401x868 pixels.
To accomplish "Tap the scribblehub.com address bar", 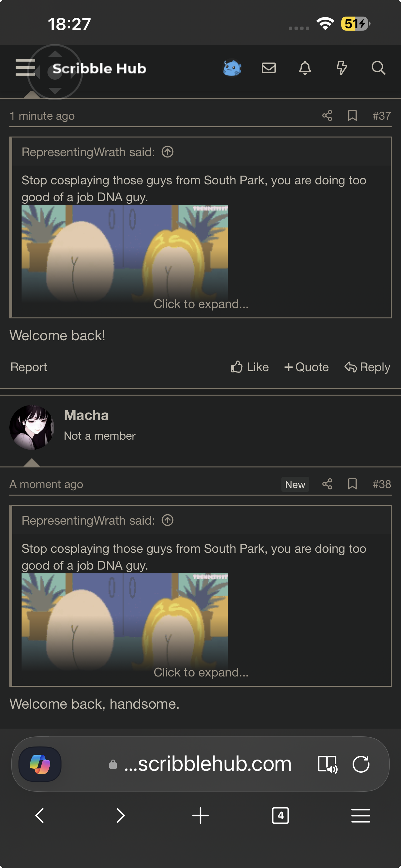I will click(200, 764).
